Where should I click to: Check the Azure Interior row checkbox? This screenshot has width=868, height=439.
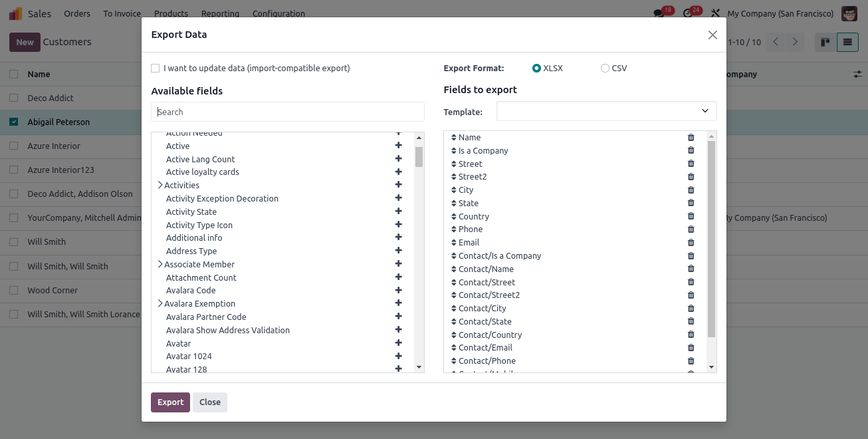(x=14, y=146)
